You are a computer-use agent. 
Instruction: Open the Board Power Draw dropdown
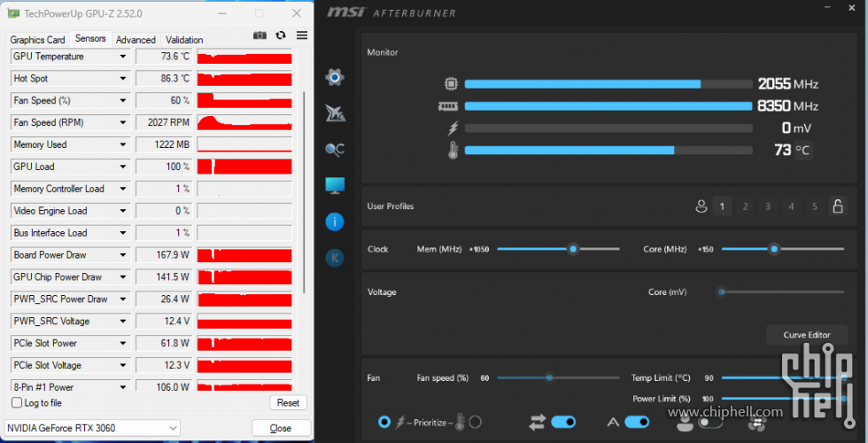123,255
